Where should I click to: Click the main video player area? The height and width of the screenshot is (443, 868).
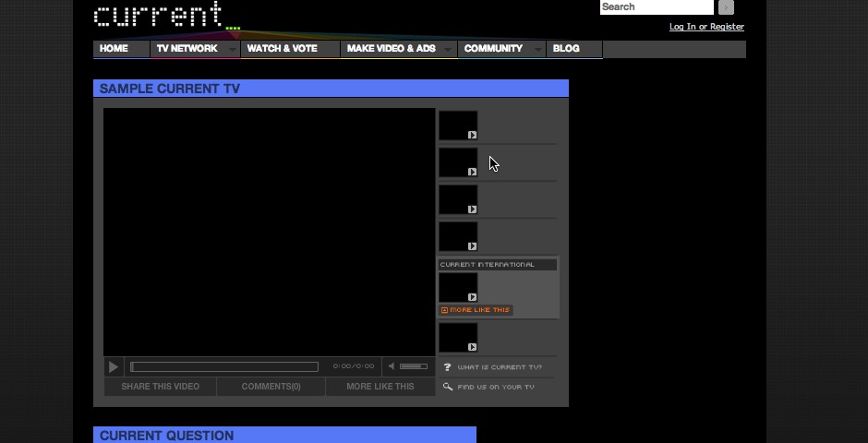tap(270, 233)
